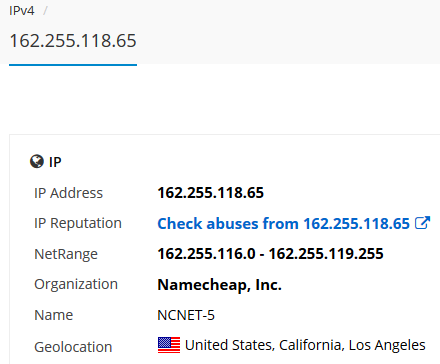
Task: Click the external link icon after abuse link
Action: [x=422, y=223]
